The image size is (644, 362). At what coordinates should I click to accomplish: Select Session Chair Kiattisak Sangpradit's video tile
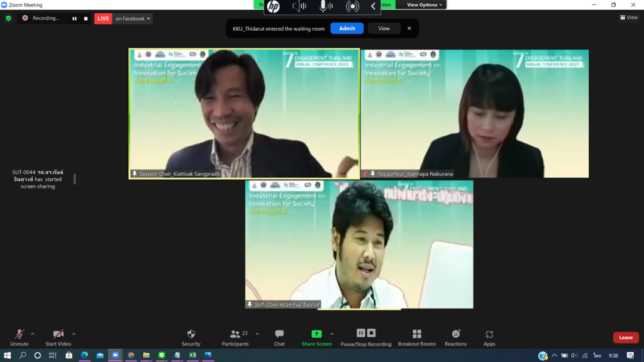pos(244,114)
